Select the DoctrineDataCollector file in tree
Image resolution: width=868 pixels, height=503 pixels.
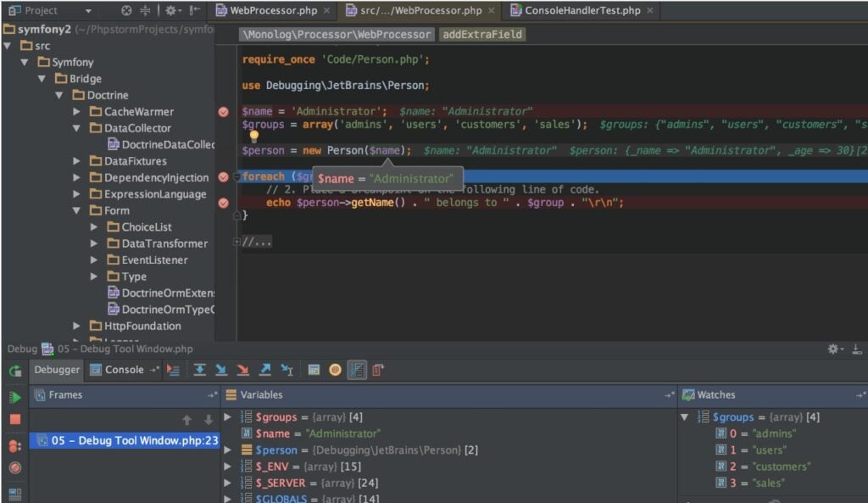[162, 144]
